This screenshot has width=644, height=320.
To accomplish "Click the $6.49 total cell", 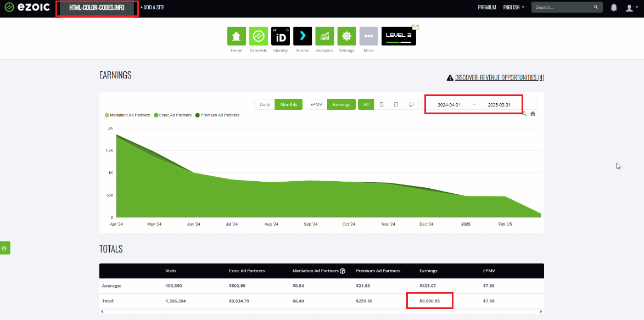I will coord(299,301).
